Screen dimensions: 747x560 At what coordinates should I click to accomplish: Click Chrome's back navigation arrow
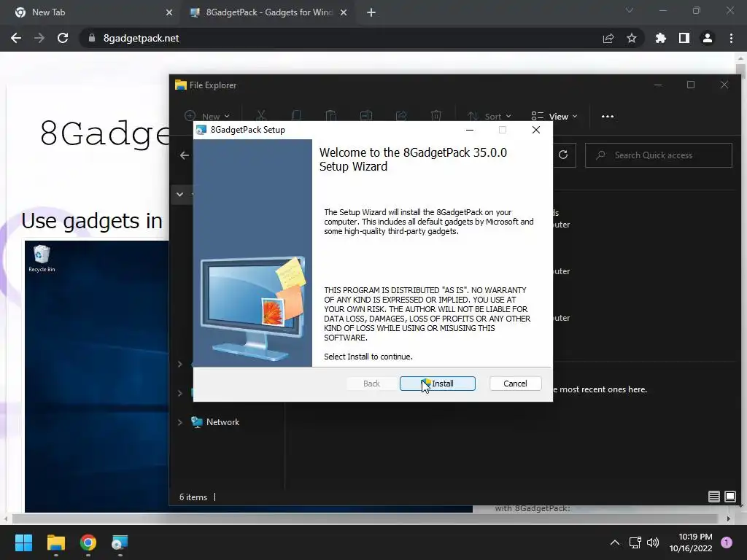[16, 38]
